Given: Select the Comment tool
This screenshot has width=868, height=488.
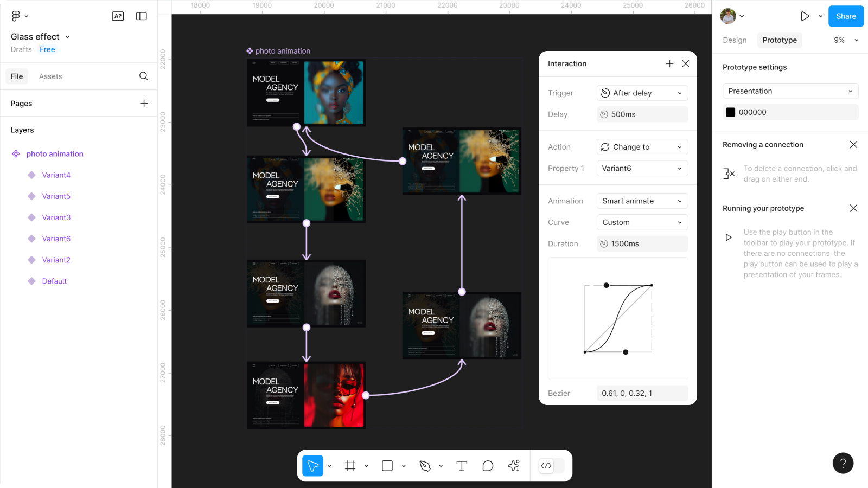Looking at the screenshot, I should (488, 466).
